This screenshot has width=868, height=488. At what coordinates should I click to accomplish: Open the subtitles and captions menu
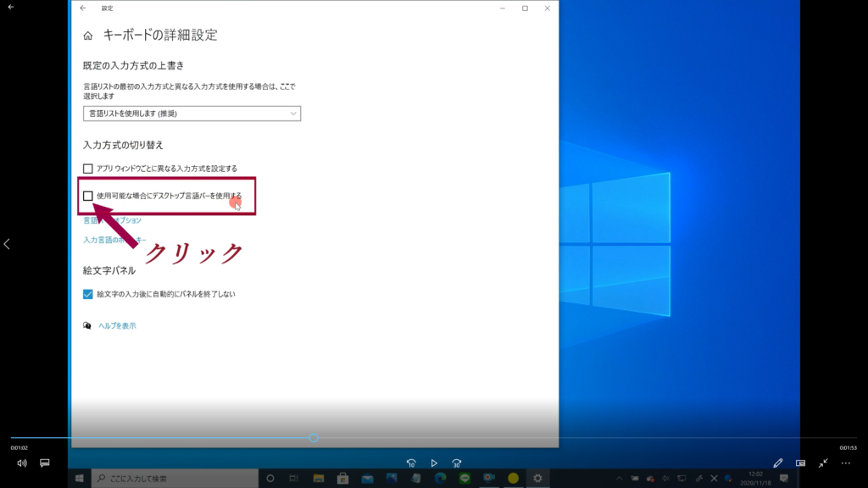tap(45, 463)
